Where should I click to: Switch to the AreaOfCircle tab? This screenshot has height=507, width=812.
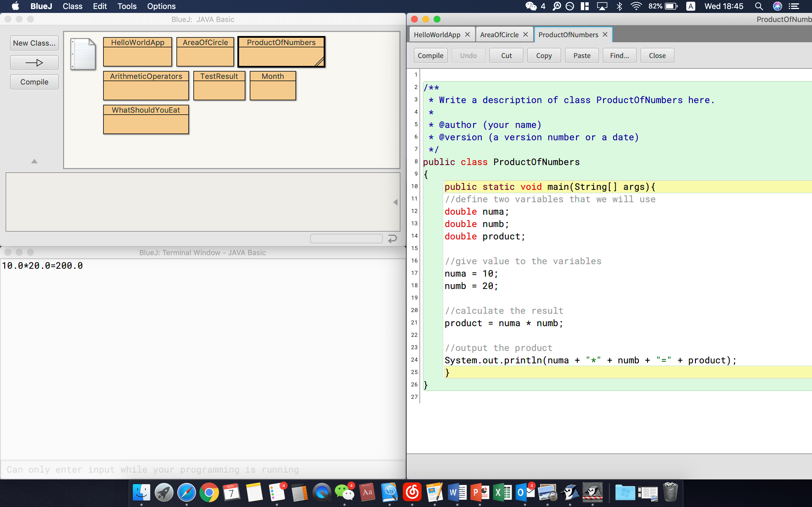pos(499,35)
